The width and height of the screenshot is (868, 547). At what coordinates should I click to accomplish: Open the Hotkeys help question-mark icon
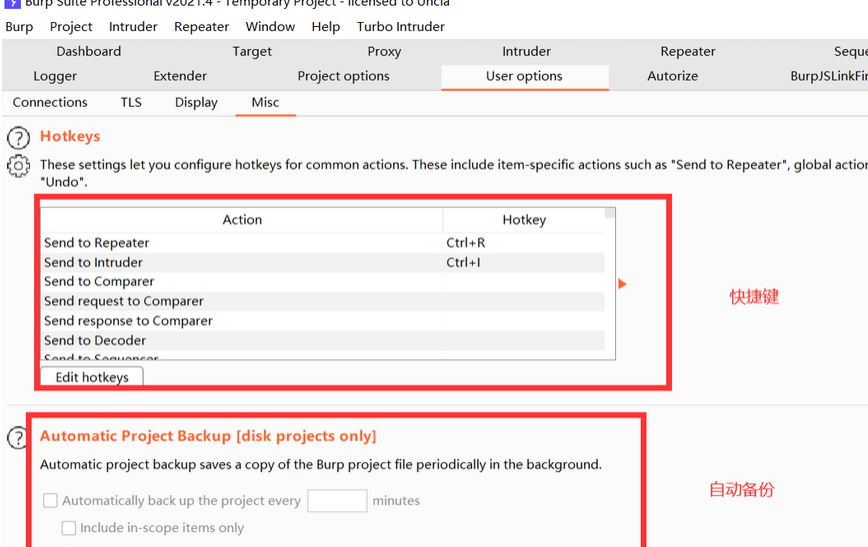18,138
